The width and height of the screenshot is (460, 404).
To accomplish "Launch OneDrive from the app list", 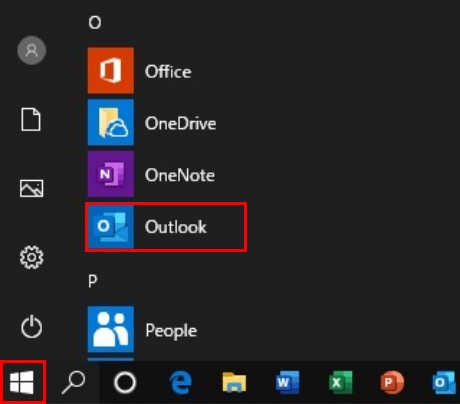I will point(111,122).
